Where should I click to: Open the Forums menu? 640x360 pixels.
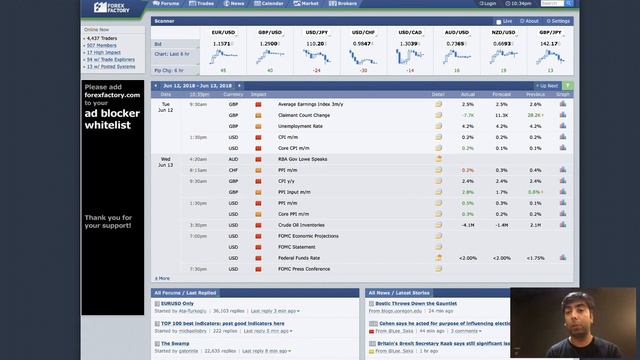(166, 3)
